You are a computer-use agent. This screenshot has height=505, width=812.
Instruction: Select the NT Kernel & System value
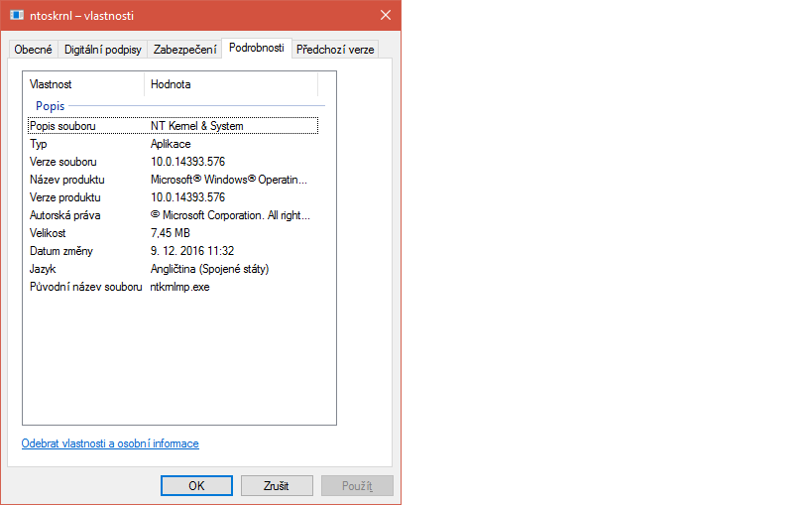coord(196,126)
